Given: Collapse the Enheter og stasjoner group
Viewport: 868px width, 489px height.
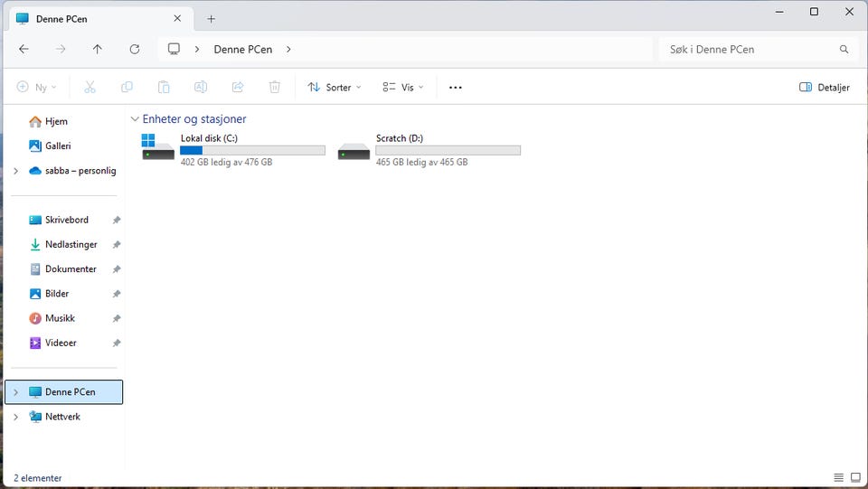Looking at the screenshot, I should pos(135,119).
